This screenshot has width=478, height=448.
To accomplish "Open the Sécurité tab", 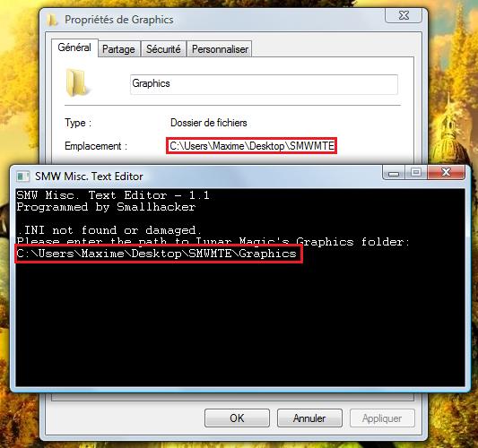I will click(163, 49).
